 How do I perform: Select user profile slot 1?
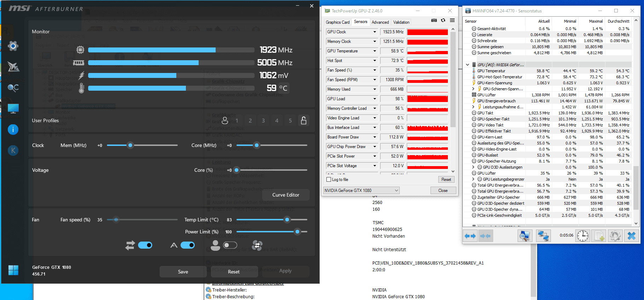click(237, 121)
